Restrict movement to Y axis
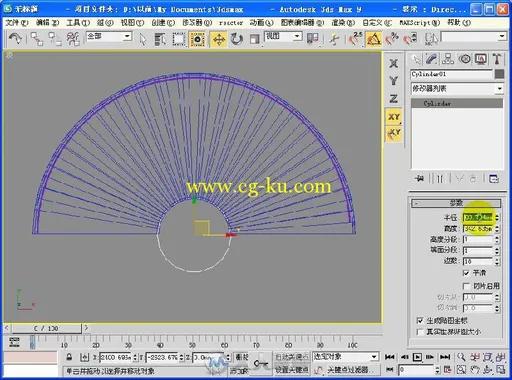The height and width of the screenshot is (380, 512). [x=394, y=81]
